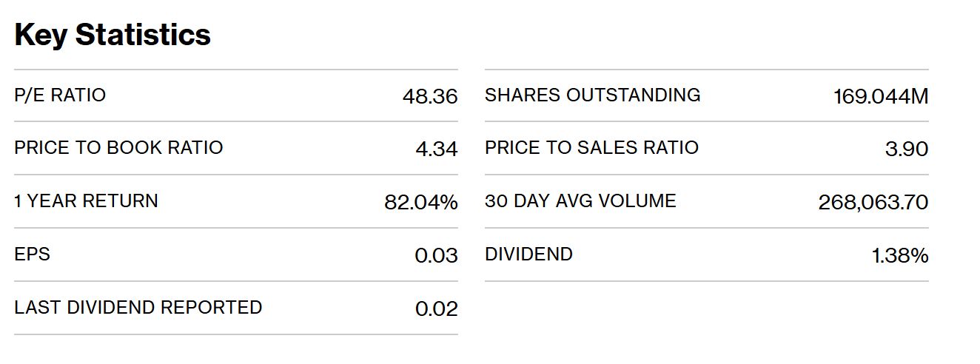Click the 1 YEAR RETURN label
The image size is (980, 364).
pos(86,200)
